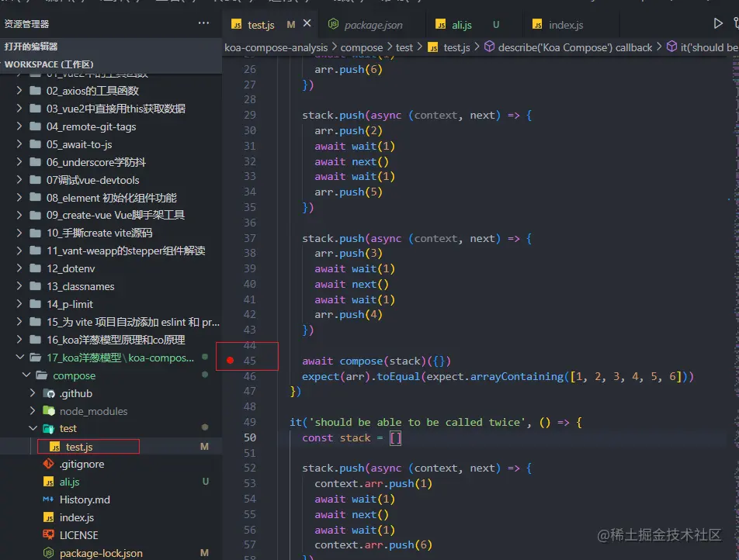Click the license icon beside LICENSE
The height and width of the screenshot is (560, 739).
click(x=48, y=535)
